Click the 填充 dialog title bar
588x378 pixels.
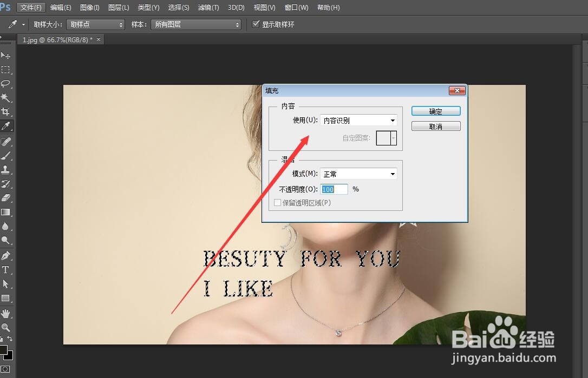tap(356, 91)
